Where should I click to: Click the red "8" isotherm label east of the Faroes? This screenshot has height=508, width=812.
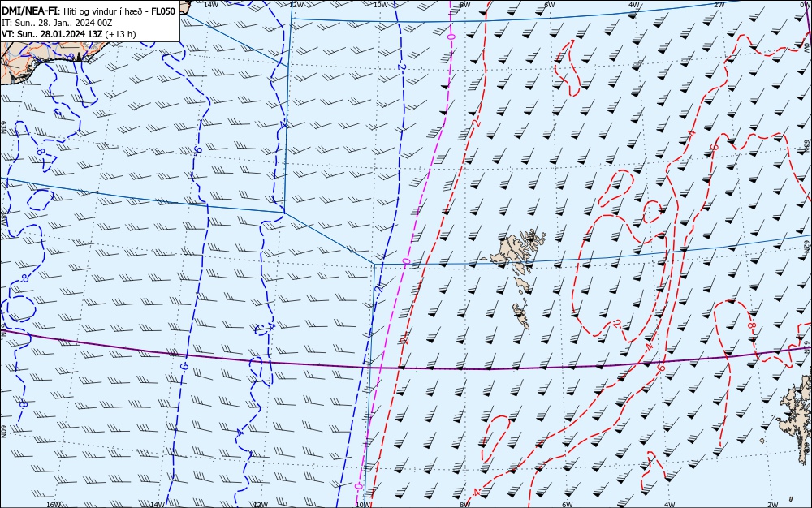[751, 326]
